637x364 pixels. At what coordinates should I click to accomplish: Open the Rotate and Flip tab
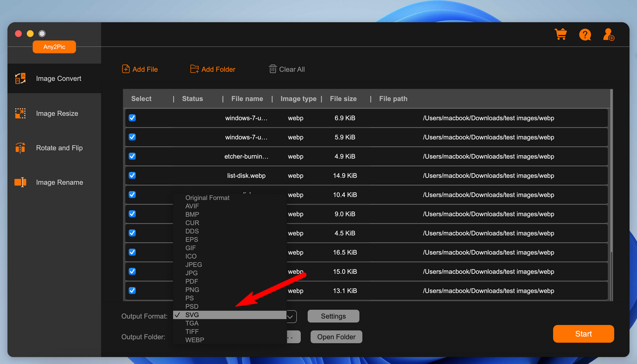[54, 148]
